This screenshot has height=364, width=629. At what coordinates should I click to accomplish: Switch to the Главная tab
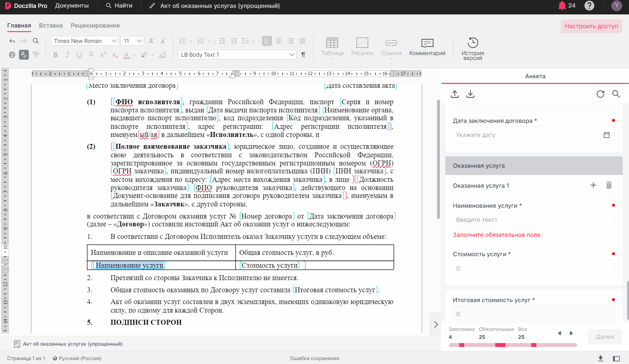pos(19,26)
